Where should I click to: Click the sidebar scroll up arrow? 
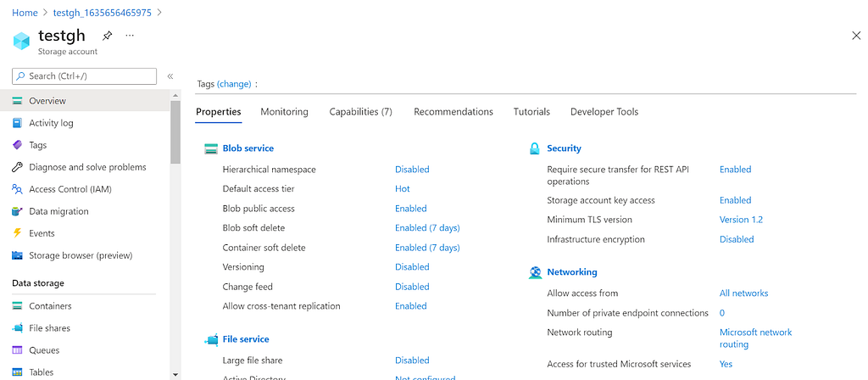pyautogui.click(x=175, y=95)
